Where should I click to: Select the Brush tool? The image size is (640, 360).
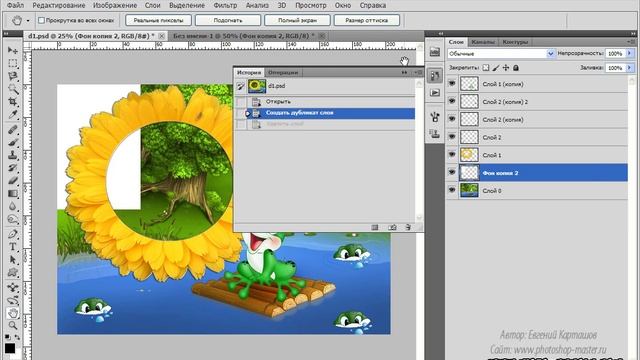point(13,142)
